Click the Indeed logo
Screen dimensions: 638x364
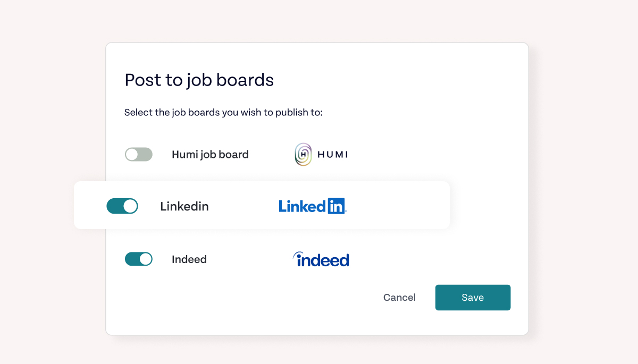pos(321,259)
